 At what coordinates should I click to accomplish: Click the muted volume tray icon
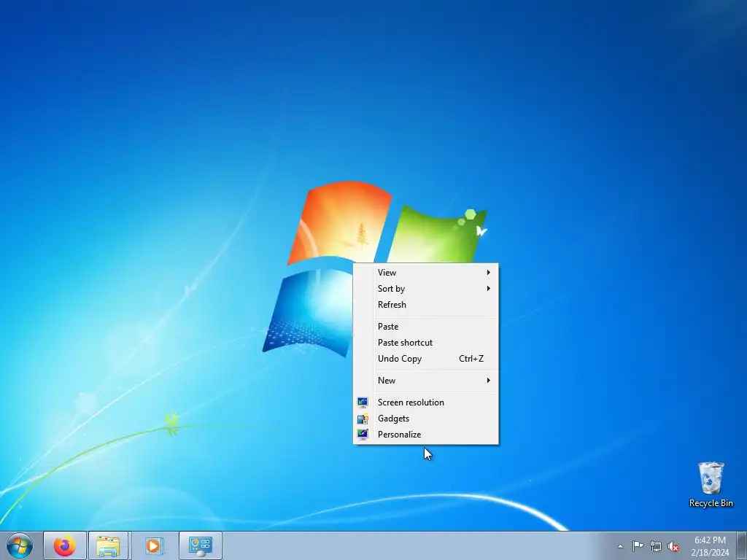click(673, 546)
